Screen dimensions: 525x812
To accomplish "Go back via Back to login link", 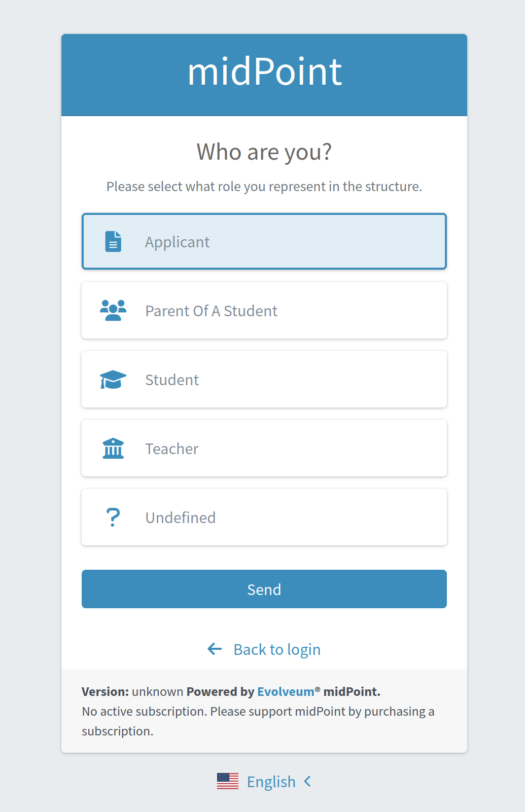I will point(277,649).
